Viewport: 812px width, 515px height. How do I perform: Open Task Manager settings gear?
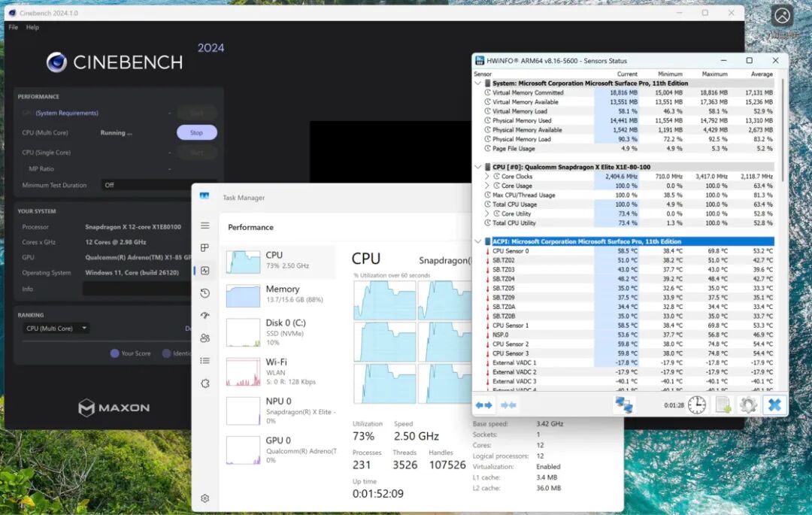(x=205, y=498)
